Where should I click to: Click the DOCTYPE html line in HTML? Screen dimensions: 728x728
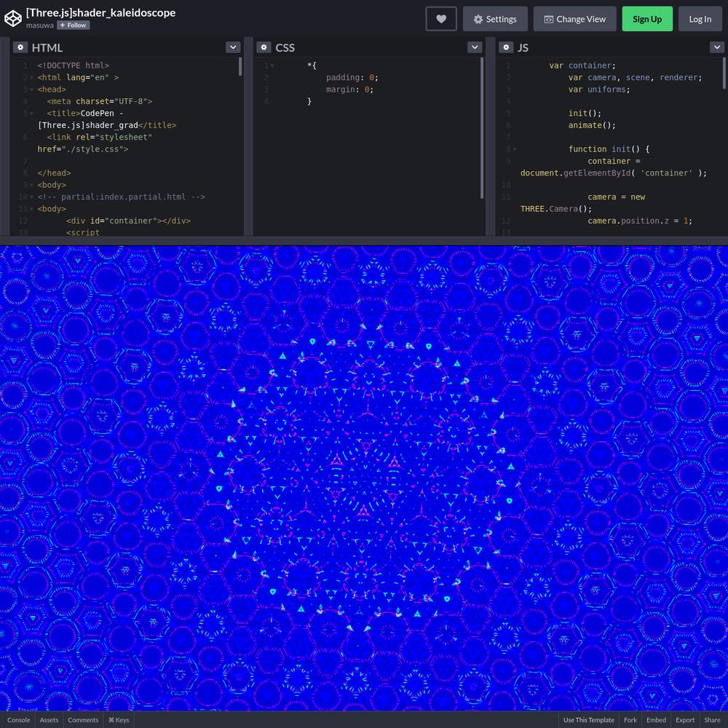click(x=74, y=66)
